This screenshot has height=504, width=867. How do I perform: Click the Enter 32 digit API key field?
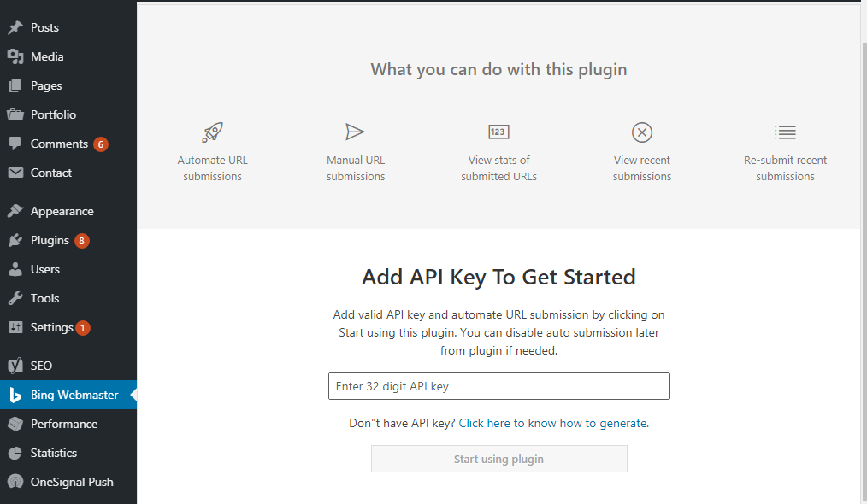point(498,386)
